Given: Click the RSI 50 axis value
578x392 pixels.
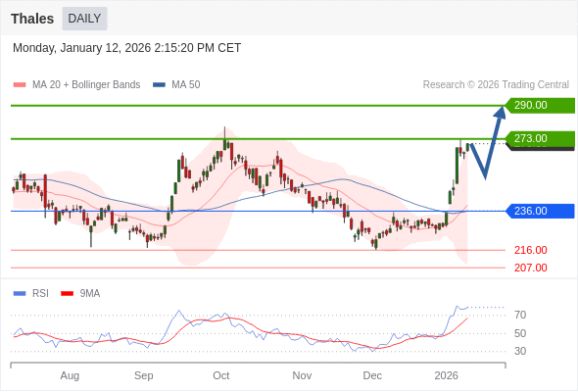Looking at the screenshot, I should pyautogui.click(x=520, y=333).
